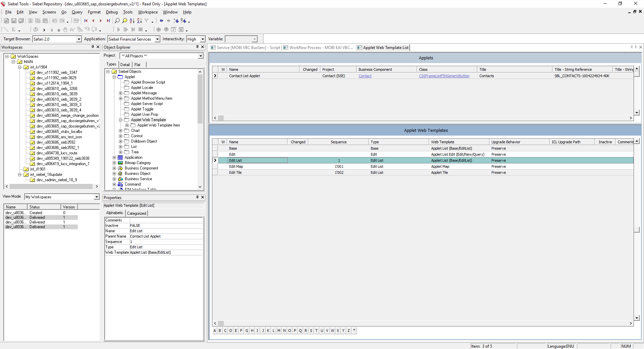Click the debug stop square icon
Screen dimensions: 644x349
click(59, 30)
